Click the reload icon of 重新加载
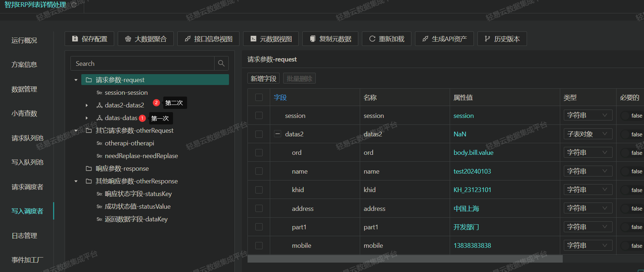 (372, 39)
